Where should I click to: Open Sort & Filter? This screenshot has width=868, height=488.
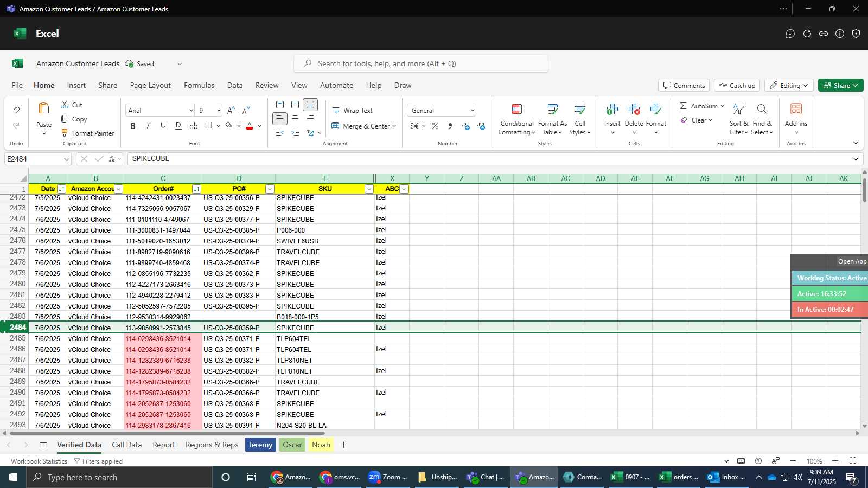738,119
